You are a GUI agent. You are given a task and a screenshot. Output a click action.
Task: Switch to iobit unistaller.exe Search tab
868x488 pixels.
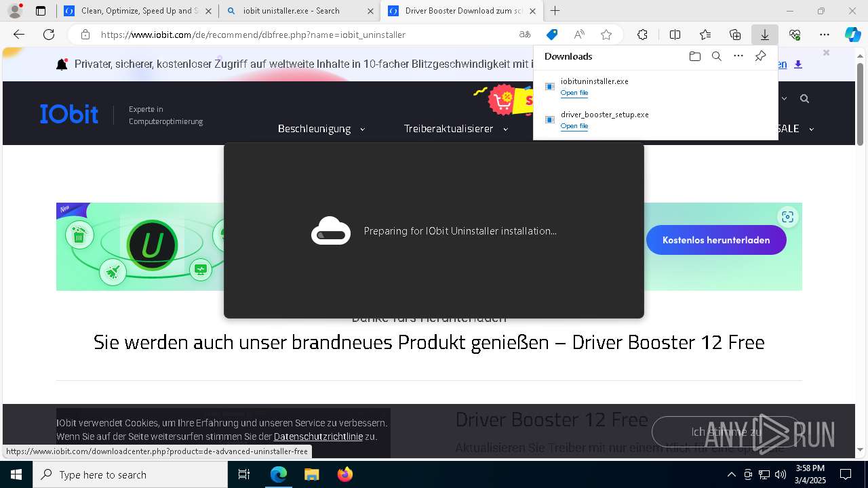point(292,11)
